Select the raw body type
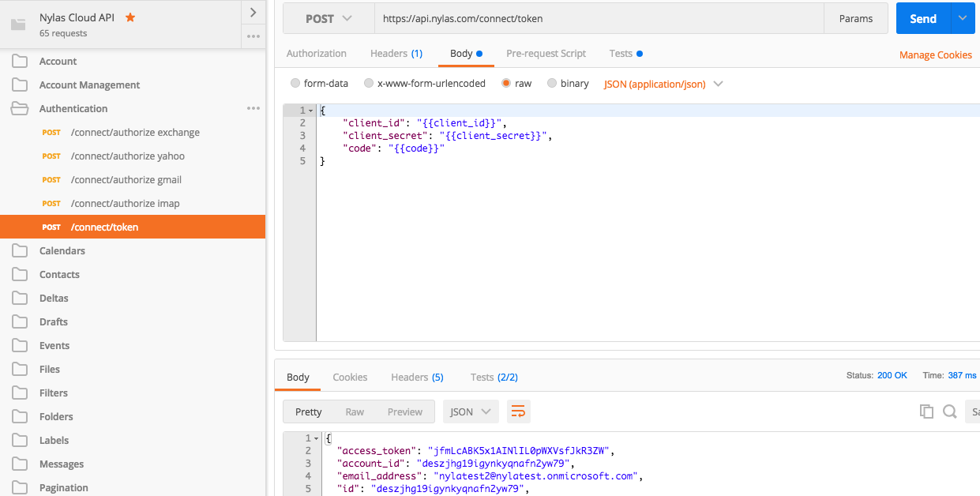Viewport: 980px width, 496px height. 506,83
